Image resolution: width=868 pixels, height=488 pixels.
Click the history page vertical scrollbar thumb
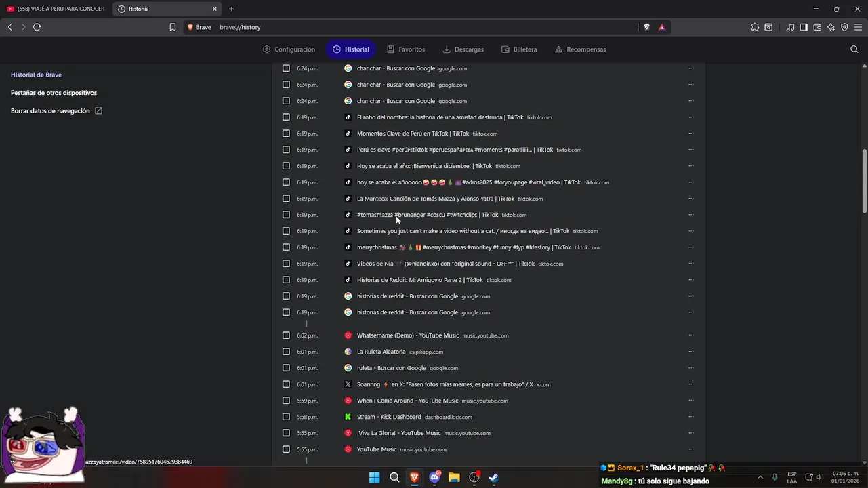click(x=864, y=182)
